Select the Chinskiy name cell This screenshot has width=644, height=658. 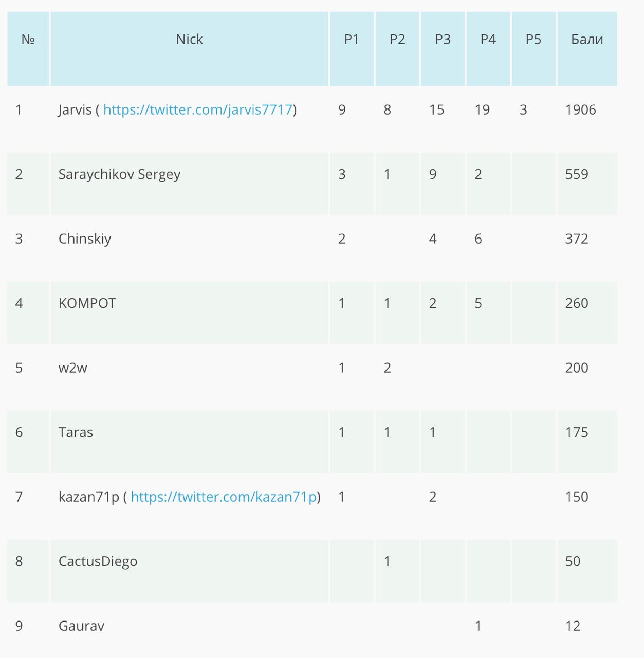point(189,248)
